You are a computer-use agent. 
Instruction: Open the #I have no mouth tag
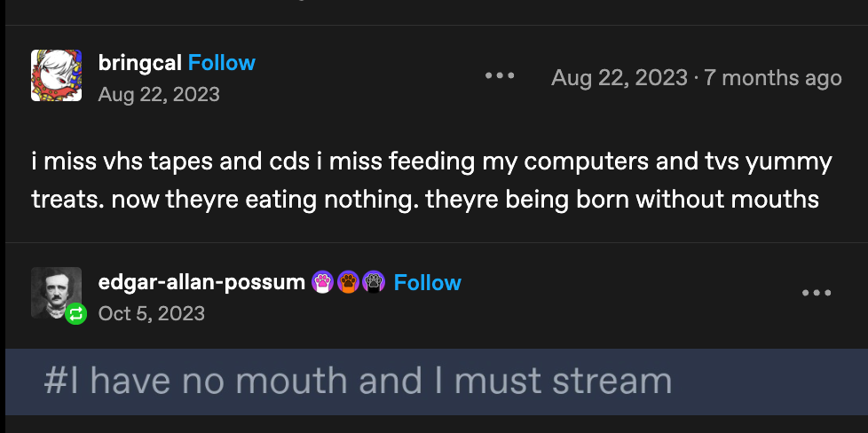(x=357, y=382)
